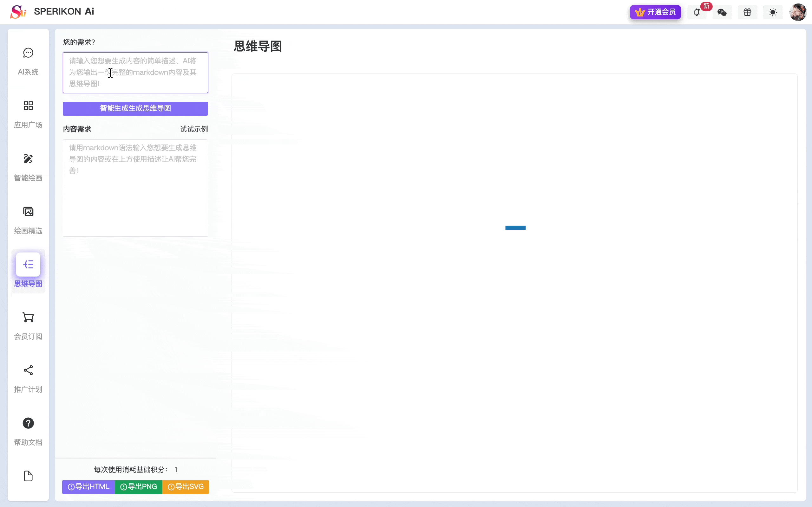
Task: Click the document icon at sidebar bottom
Action: pos(28,476)
